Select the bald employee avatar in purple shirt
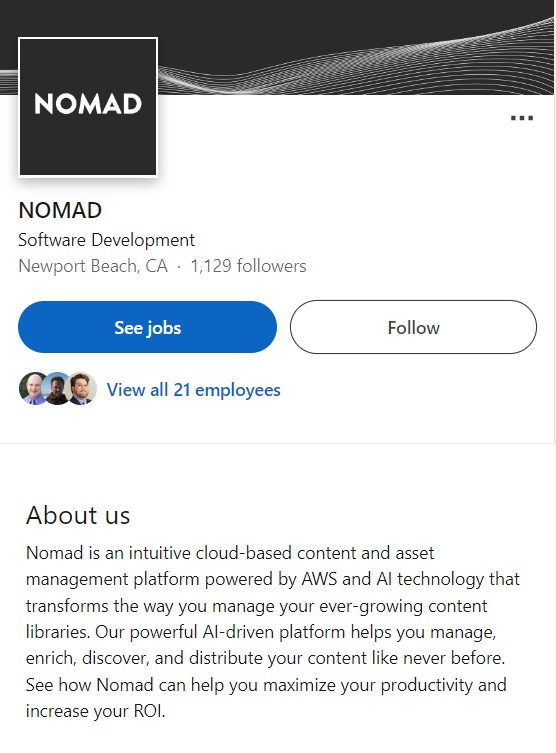 [32, 388]
